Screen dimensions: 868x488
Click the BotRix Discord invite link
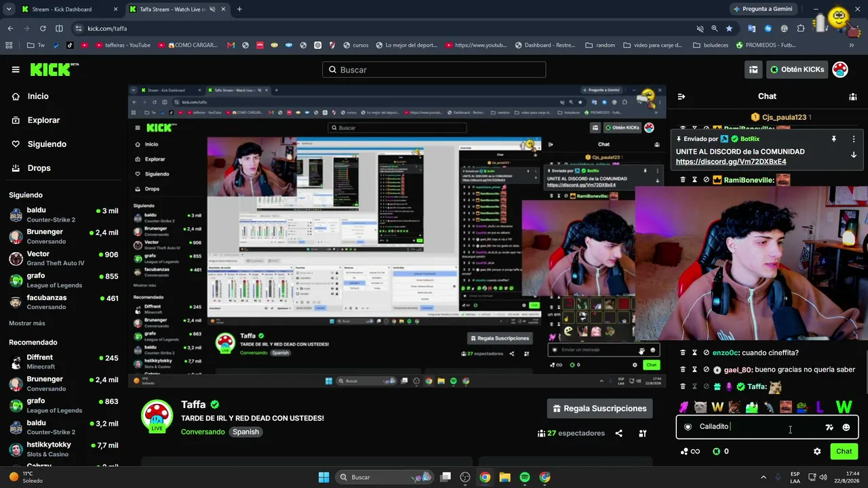pyautogui.click(x=731, y=162)
